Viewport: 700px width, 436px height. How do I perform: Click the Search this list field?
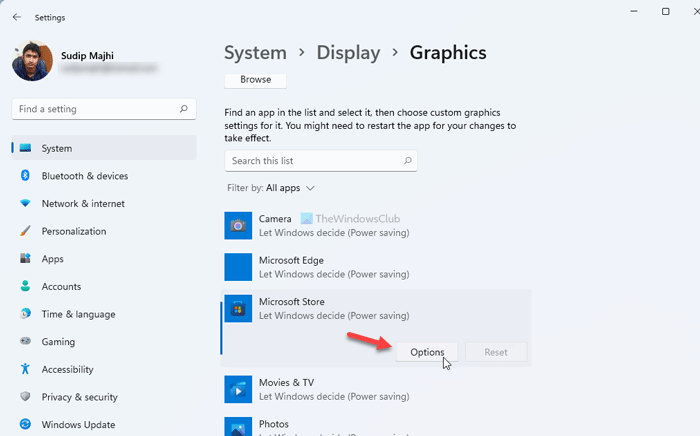coord(312,161)
